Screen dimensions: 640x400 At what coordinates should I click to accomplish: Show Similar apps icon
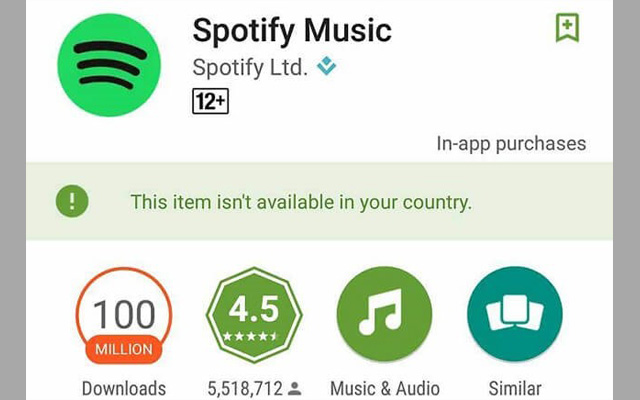[515, 314]
